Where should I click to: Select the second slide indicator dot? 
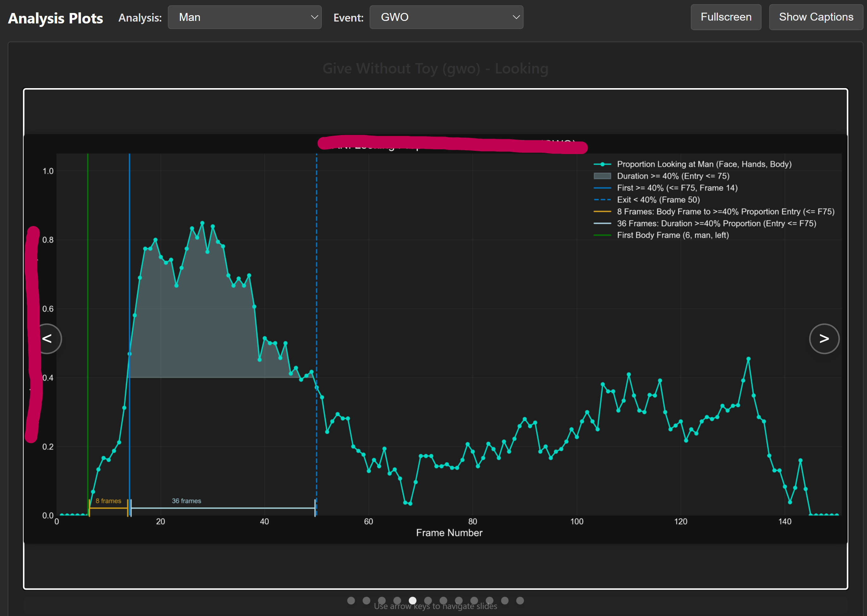(366, 600)
